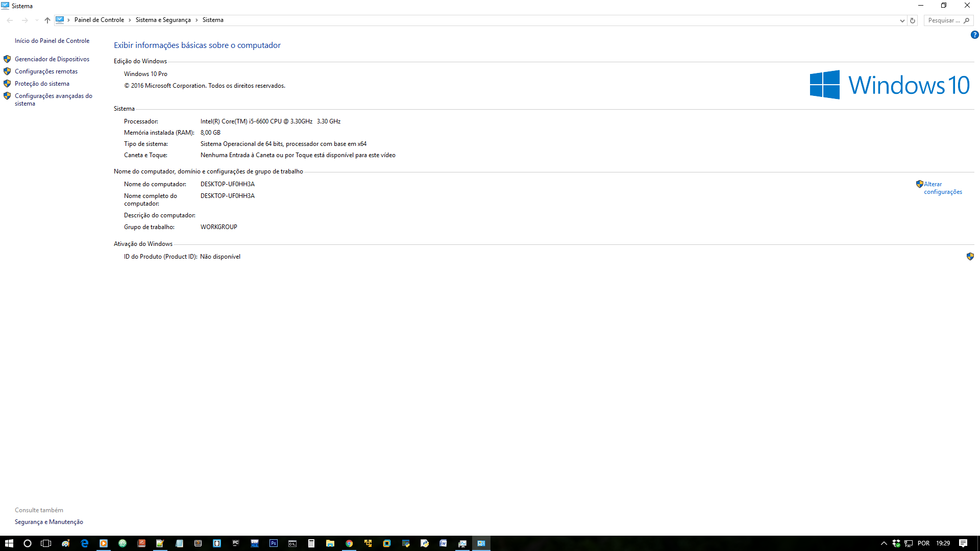Open Task View in taskbar
The height and width of the screenshot is (551, 980).
click(46, 543)
